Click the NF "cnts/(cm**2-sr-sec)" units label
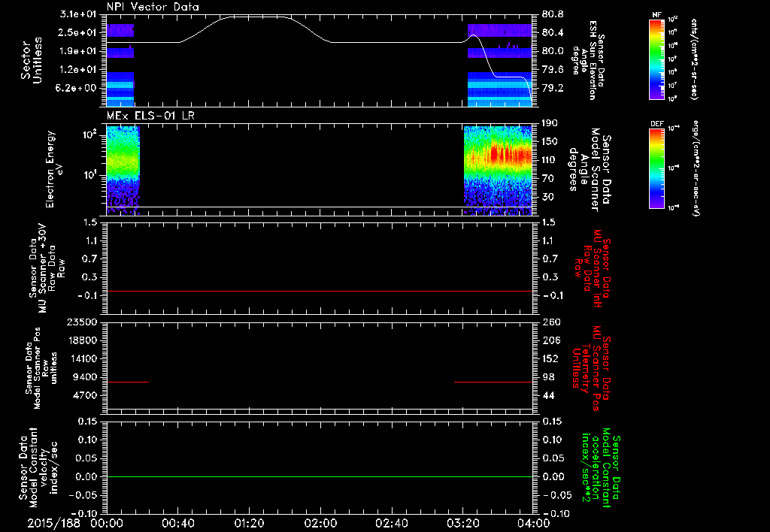 pos(694,59)
